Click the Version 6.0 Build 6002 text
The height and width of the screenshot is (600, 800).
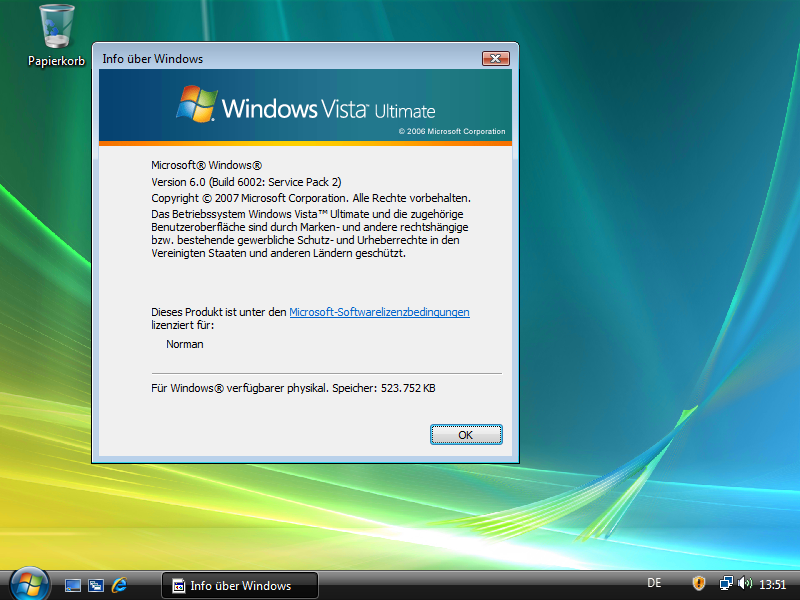click(x=246, y=182)
